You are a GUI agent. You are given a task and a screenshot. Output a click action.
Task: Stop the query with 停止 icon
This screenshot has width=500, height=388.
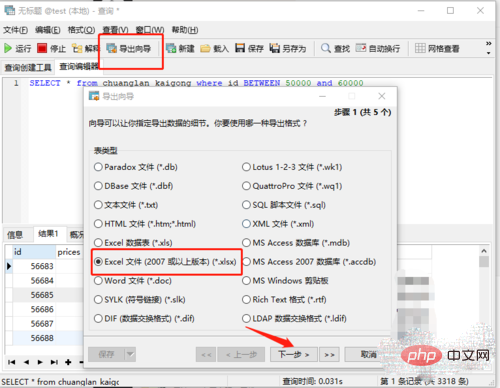[51, 49]
